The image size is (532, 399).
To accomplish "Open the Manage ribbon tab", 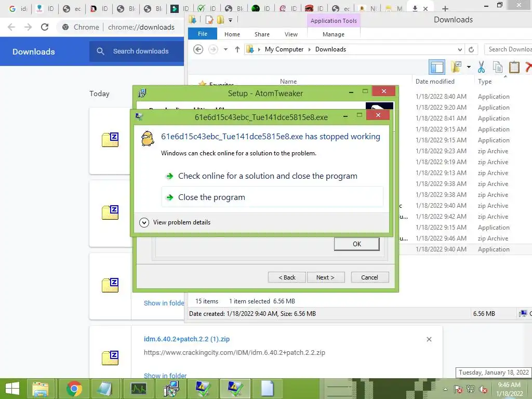I will tap(334, 34).
